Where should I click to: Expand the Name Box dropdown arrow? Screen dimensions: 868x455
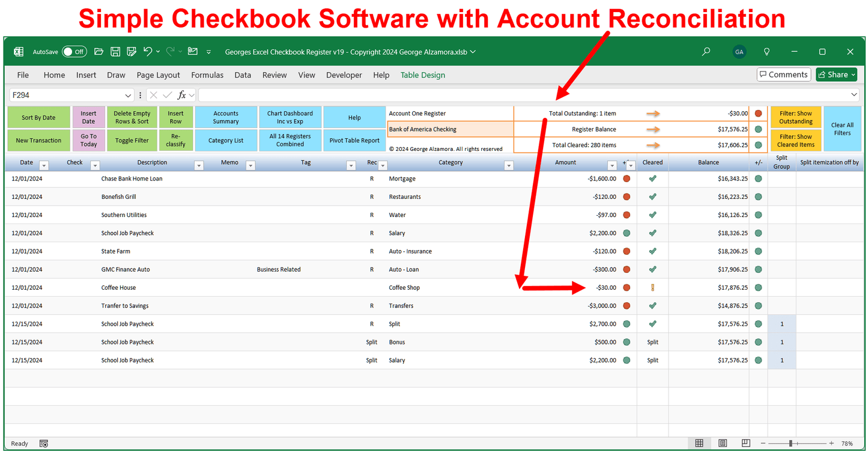[x=128, y=95]
